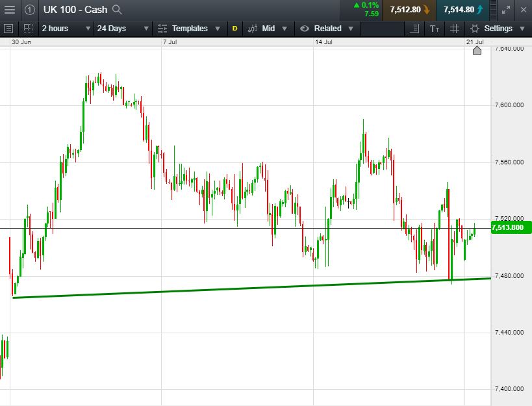532x406 pixels.
Task: Click the 7,512.80 sell price button
Action: pyautogui.click(x=409, y=9)
